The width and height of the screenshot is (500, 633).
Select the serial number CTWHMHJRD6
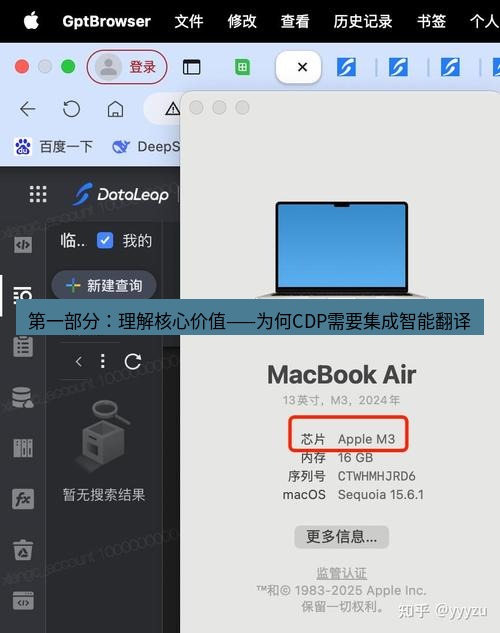coord(377,476)
